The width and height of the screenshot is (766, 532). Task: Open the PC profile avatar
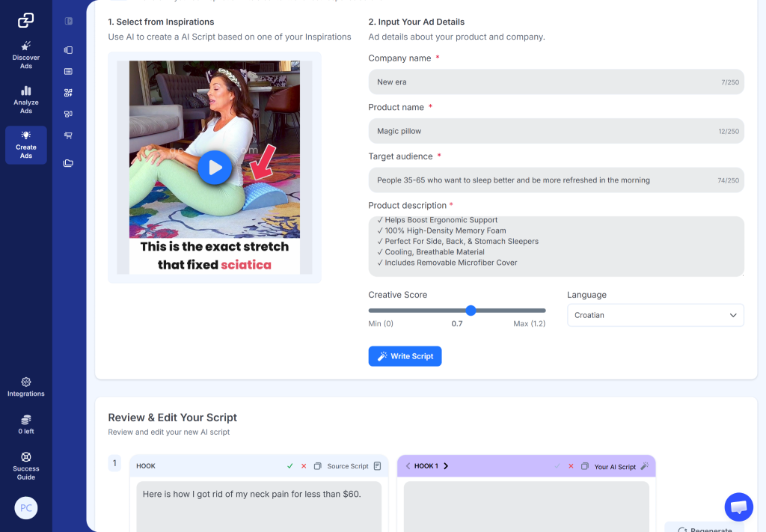(x=26, y=508)
